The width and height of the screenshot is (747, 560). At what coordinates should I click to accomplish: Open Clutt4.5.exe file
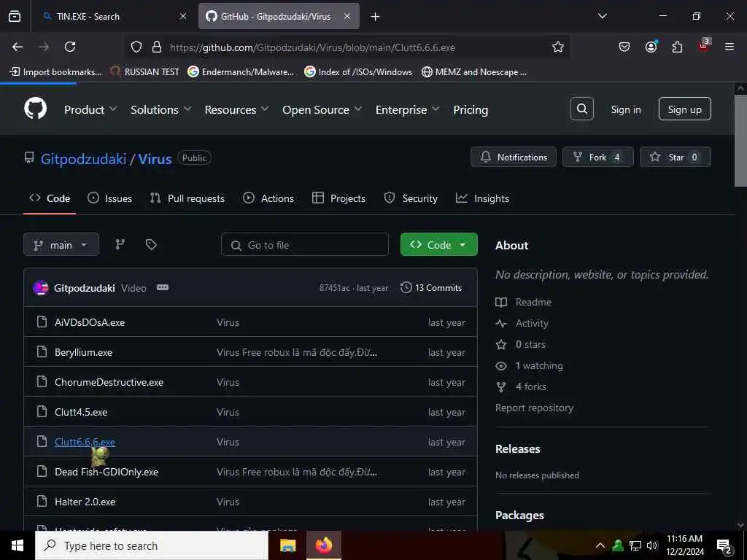81,412
